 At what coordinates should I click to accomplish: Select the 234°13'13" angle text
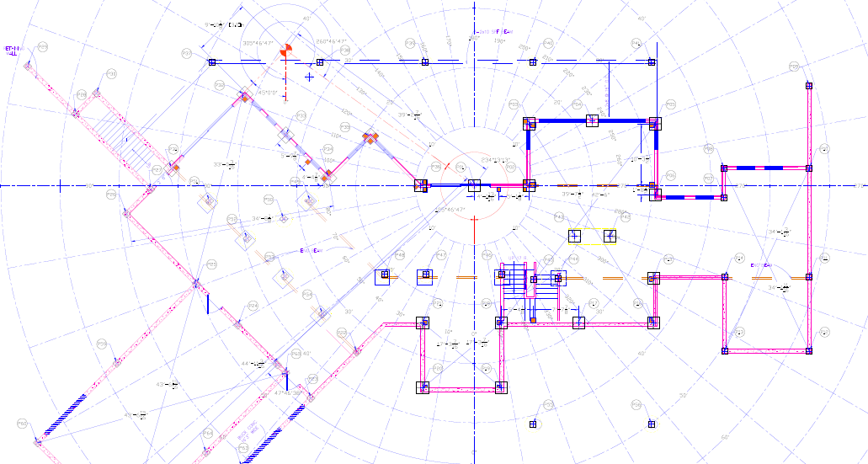[495, 160]
